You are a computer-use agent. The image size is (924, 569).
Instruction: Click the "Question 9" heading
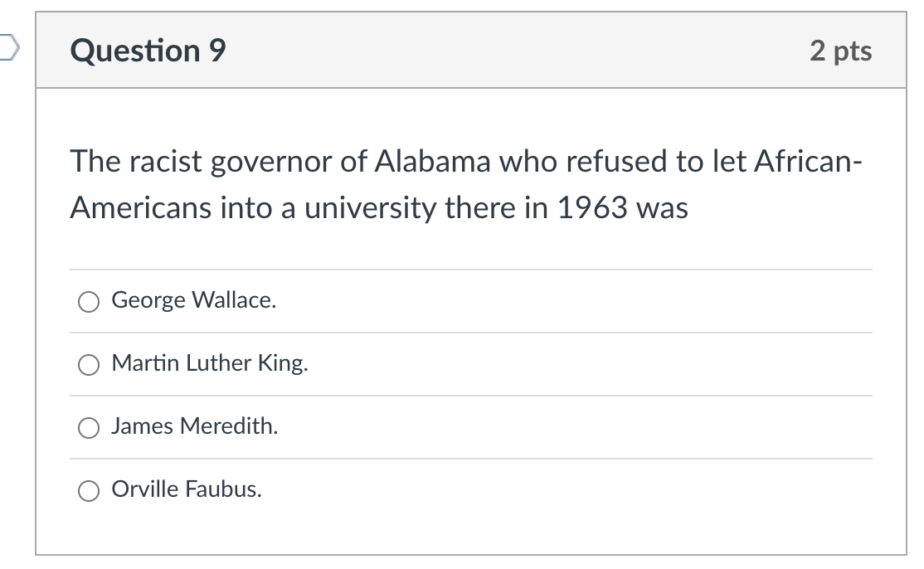pyautogui.click(x=148, y=51)
